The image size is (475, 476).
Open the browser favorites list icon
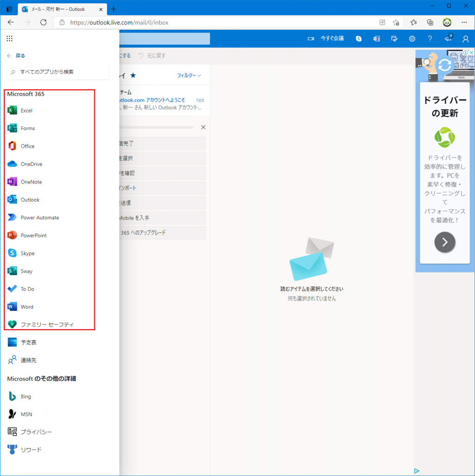tap(413, 22)
